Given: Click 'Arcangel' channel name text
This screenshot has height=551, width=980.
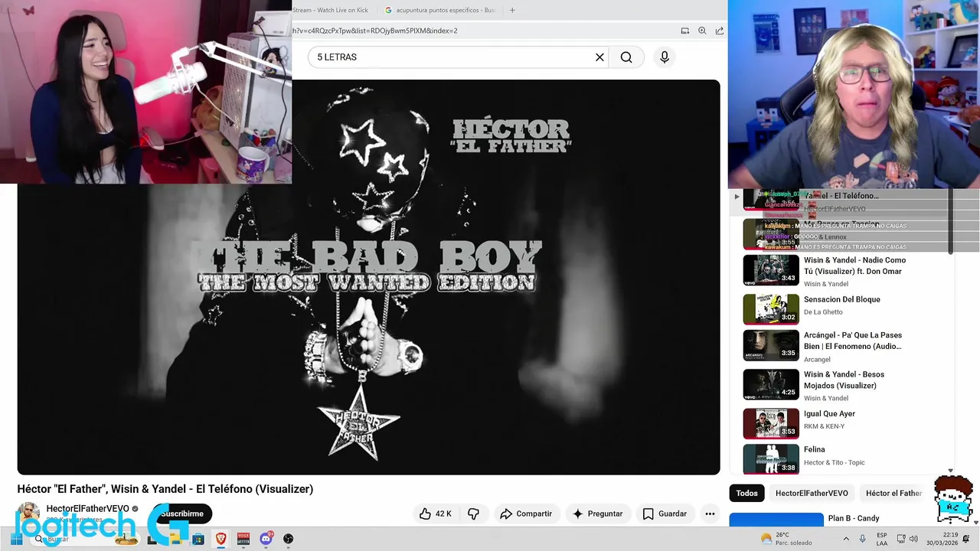Looking at the screenshot, I should click(817, 360).
